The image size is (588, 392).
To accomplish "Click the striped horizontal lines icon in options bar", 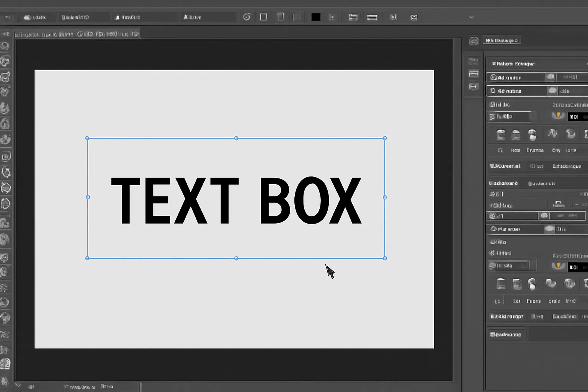I will coord(372,17).
